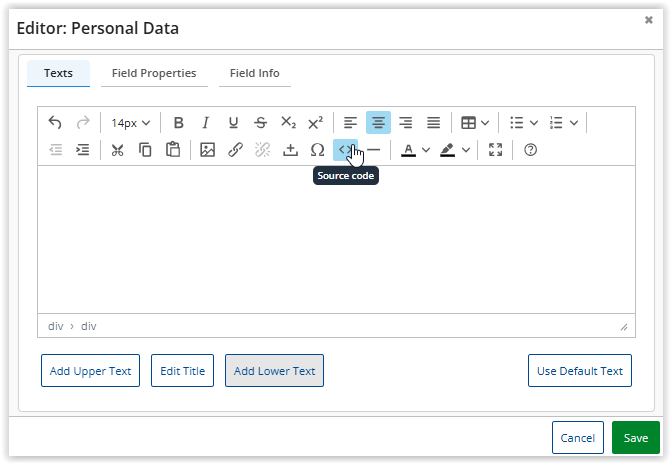Image resolution: width=671 pixels, height=464 pixels.
Task: Click the insert link icon
Action: pyautogui.click(x=235, y=150)
